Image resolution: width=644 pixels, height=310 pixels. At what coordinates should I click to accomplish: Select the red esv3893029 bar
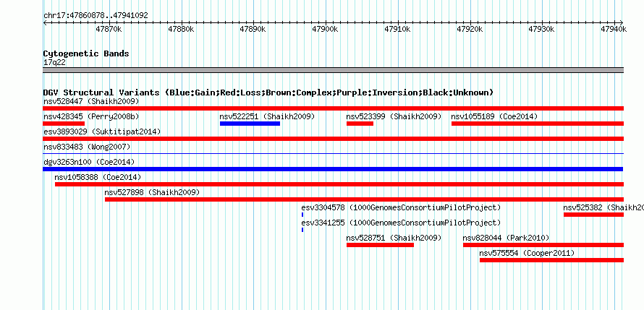coord(333,139)
